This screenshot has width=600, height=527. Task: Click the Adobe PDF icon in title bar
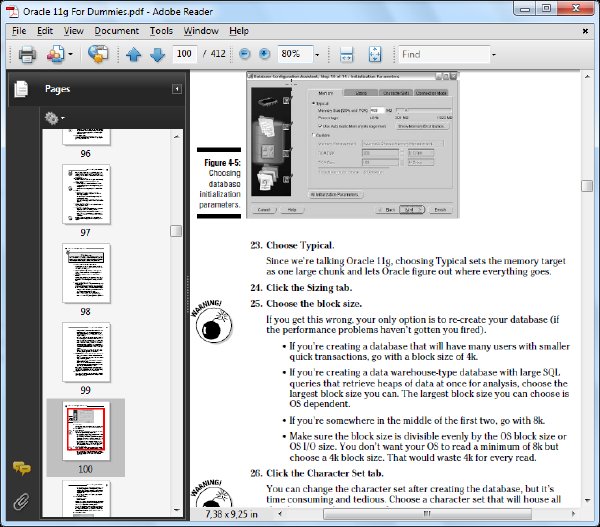point(12,11)
